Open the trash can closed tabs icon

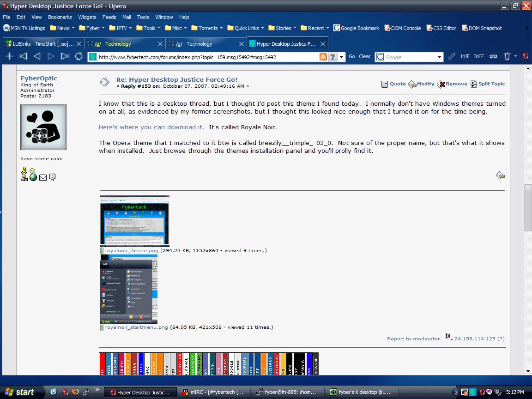tap(507, 56)
